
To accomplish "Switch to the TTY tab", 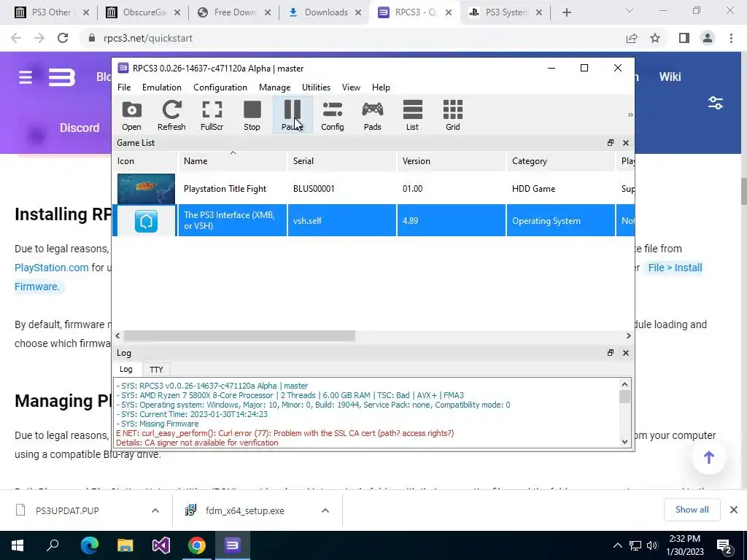I will tap(156, 370).
